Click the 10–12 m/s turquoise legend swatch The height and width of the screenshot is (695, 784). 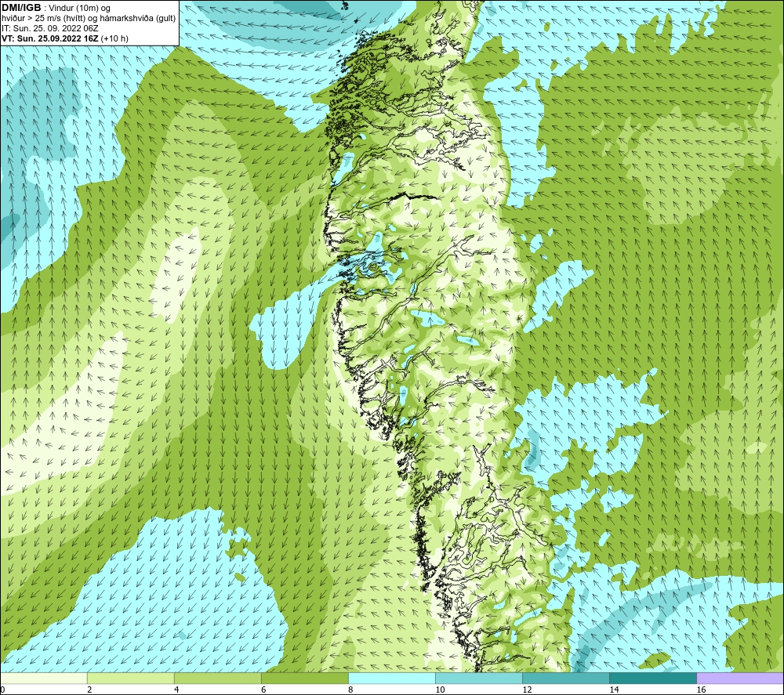[479, 678]
